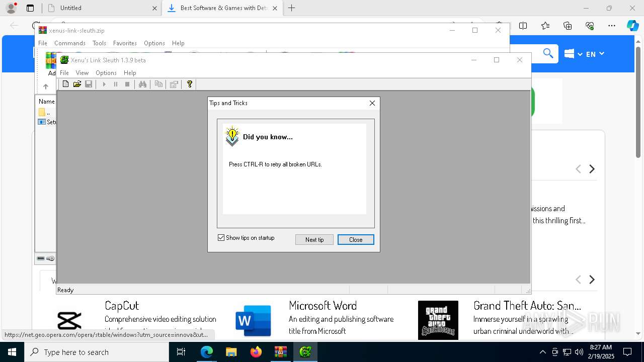Click the Browser essentials heart icon
This screenshot has height=362, width=644.
tap(590, 26)
